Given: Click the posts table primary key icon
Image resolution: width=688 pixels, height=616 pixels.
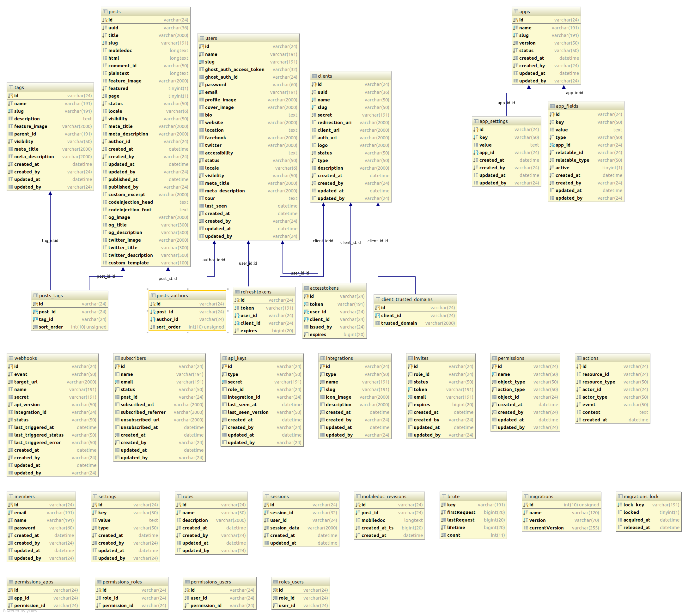Looking at the screenshot, I should coord(105,20).
